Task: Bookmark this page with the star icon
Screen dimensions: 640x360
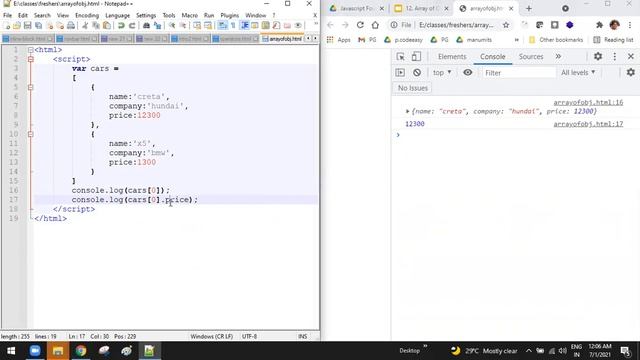Action: [506, 25]
